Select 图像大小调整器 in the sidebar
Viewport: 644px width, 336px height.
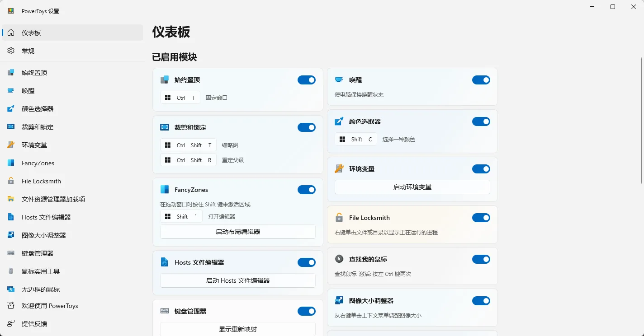pyautogui.click(x=72, y=235)
